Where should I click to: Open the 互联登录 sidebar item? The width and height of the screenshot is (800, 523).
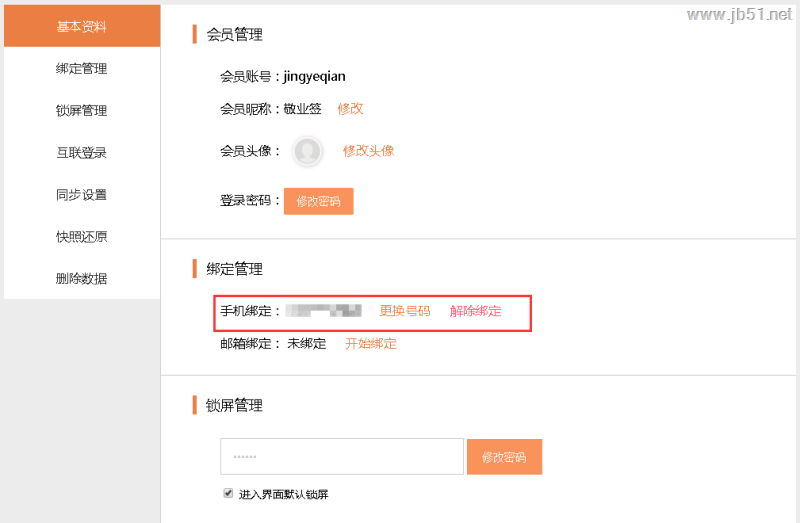(81, 153)
